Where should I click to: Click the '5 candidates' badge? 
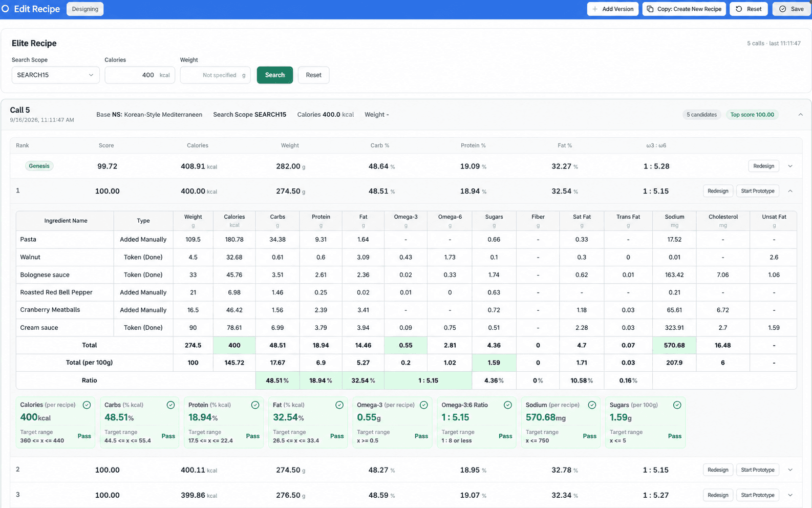(701, 115)
